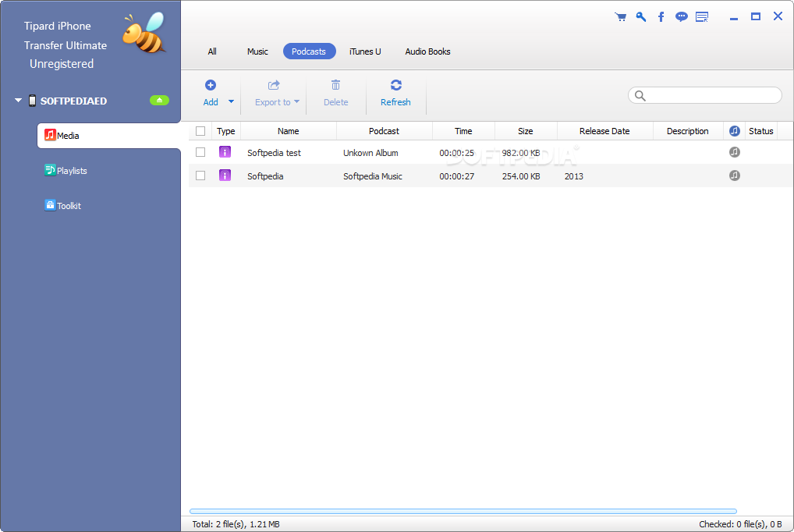This screenshot has height=532, width=794.
Task: Click the Add button label
Action: pyautogui.click(x=211, y=102)
